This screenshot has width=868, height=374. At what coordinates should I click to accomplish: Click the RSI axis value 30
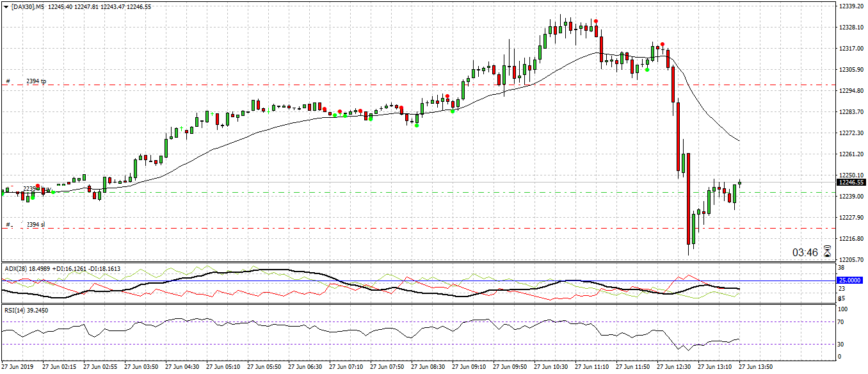(842, 345)
